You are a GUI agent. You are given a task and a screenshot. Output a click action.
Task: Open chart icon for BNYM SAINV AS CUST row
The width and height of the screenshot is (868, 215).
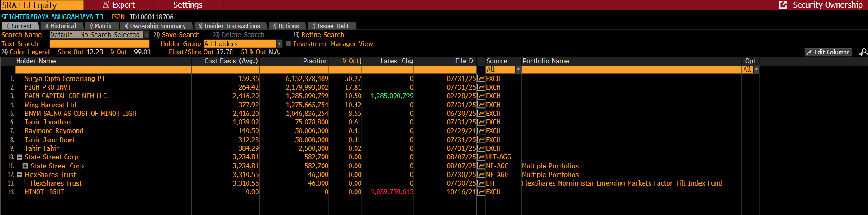pyautogui.click(x=481, y=114)
